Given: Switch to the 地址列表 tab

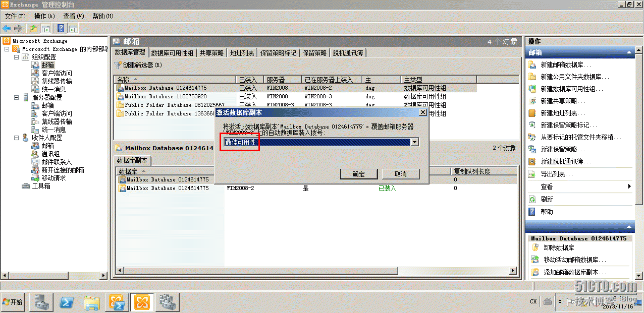Looking at the screenshot, I should click(242, 52).
